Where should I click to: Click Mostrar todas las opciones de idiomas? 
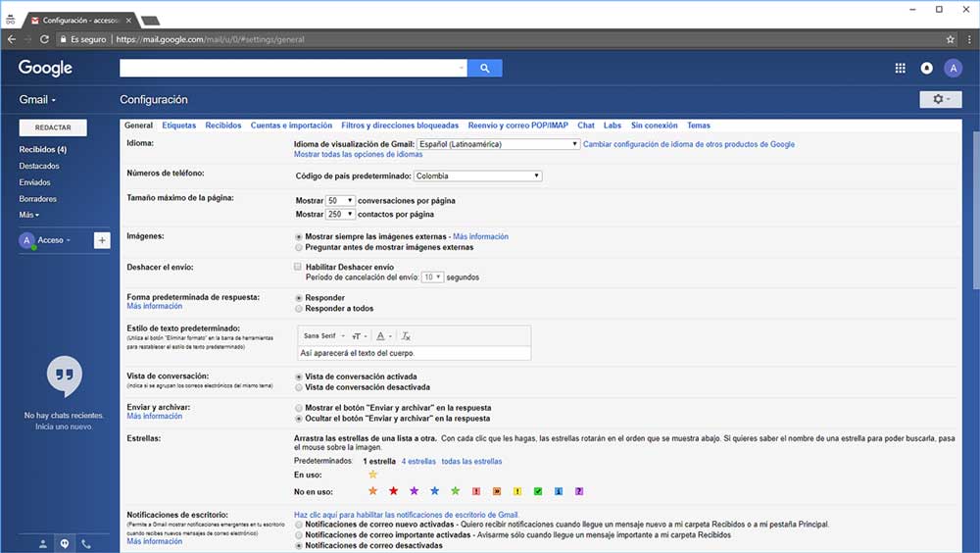(x=358, y=155)
